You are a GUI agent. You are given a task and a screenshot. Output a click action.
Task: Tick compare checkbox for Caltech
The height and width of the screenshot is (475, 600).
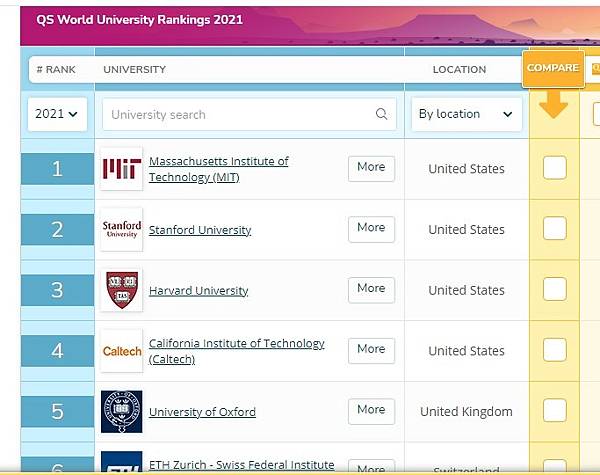tap(554, 349)
